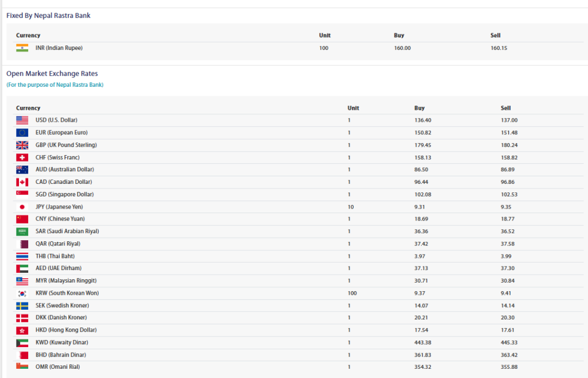Click the Indian flag icon for INR

coord(22,48)
